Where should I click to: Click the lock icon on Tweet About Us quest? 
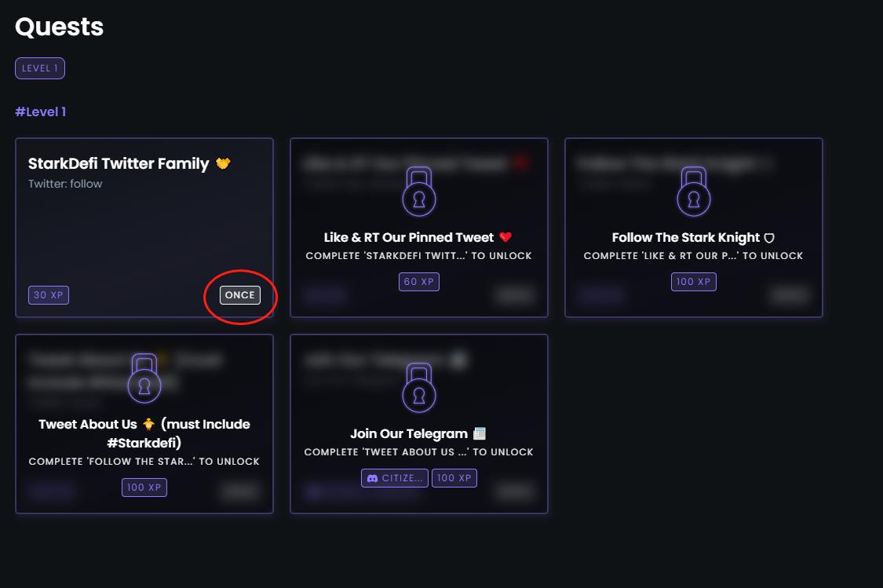pos(144,378)
